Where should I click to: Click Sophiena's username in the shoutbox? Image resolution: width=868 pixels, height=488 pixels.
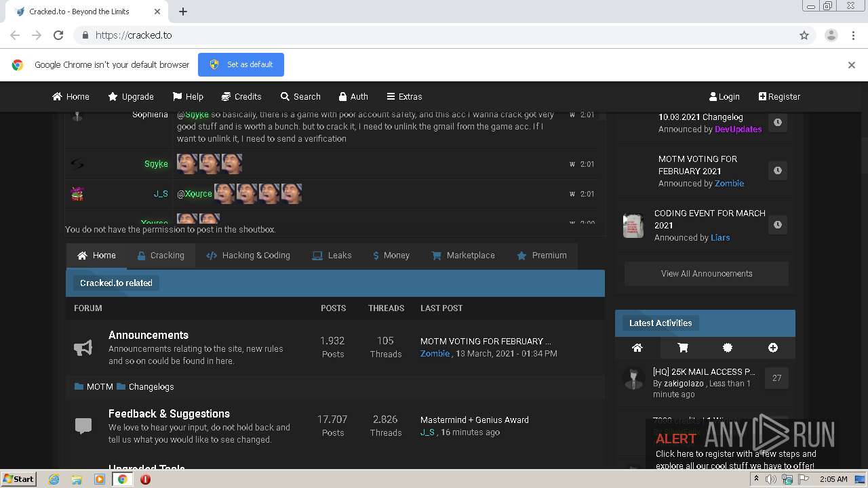pos(150,115)
